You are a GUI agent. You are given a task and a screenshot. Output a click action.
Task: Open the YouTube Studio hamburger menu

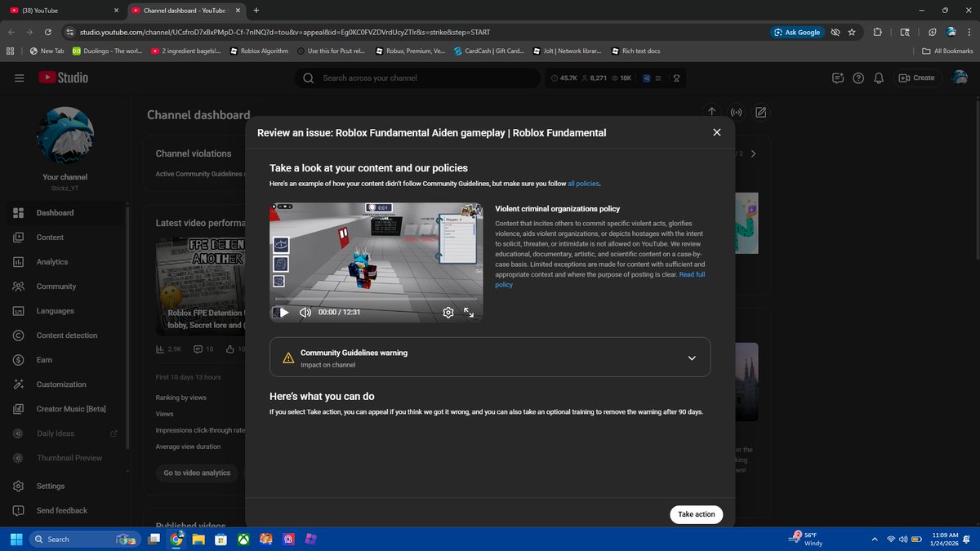pos(19,78)
